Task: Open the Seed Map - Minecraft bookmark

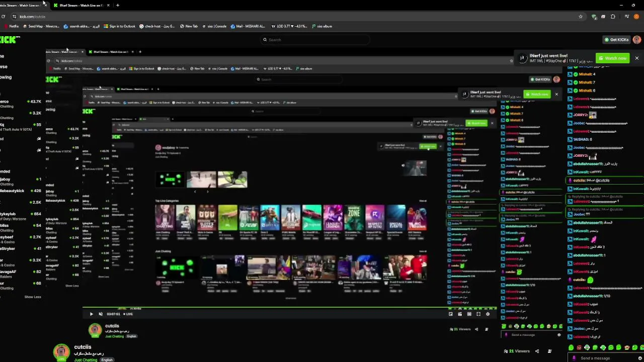Action: pos(41,26)
